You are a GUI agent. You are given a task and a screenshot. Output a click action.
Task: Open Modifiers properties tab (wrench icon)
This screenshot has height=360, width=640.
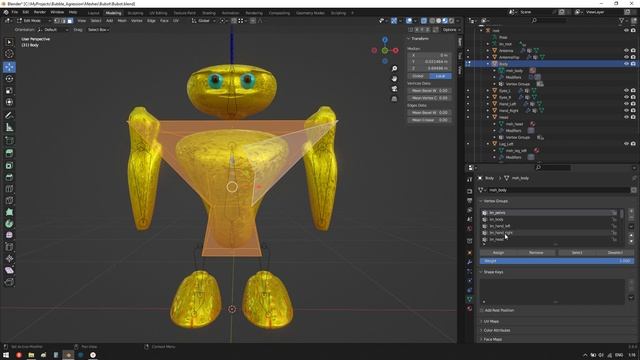point(469,262)
